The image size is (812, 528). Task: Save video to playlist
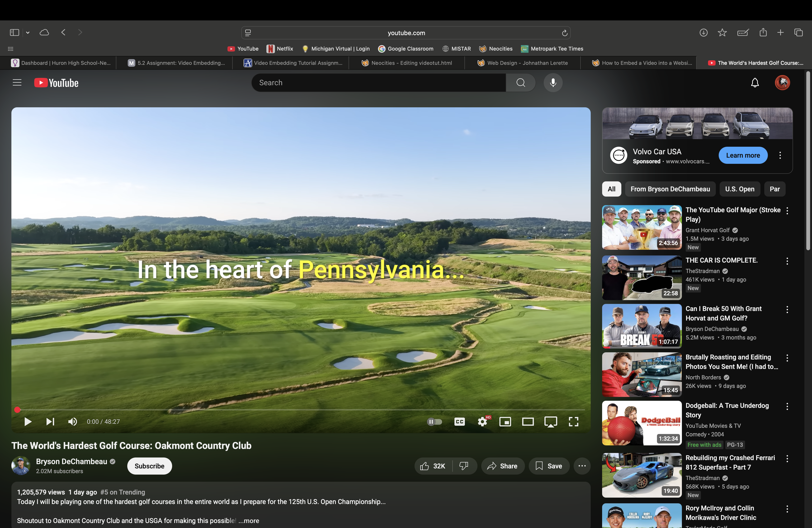[549, 466]
